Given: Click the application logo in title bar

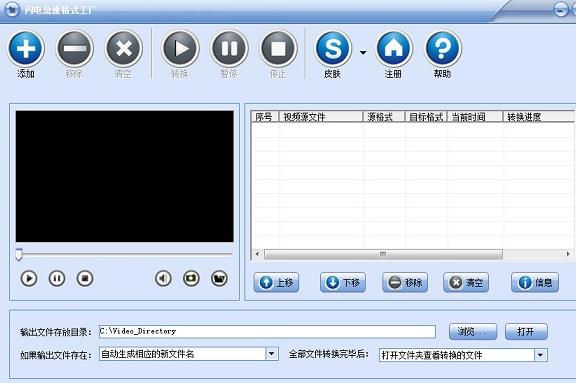Looking at the screenshot, I should click(x=12, y=9).
